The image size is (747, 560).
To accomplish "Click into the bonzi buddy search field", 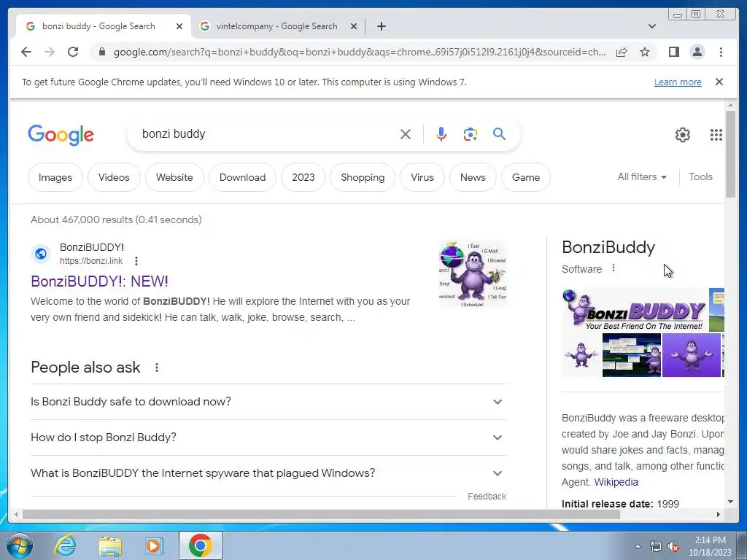I will 267,134.
